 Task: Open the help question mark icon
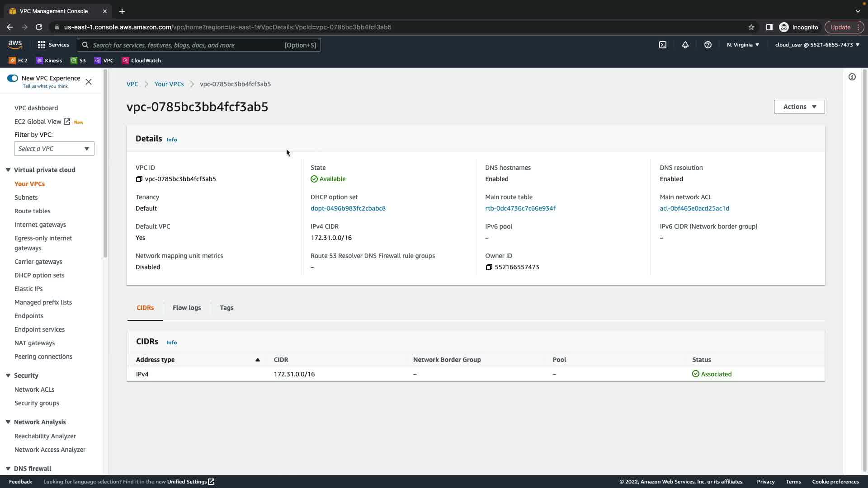pos(708,45)
